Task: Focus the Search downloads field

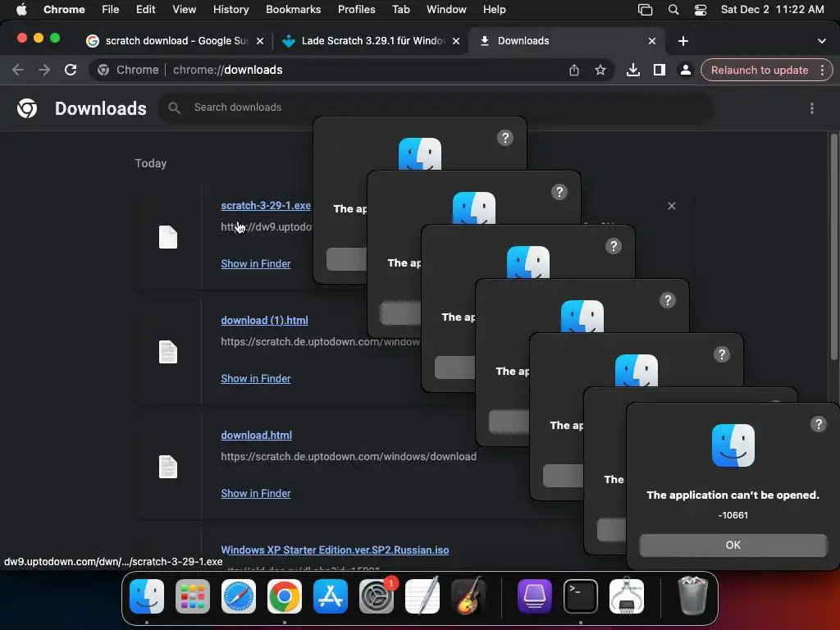Action: tap(435, 107)
